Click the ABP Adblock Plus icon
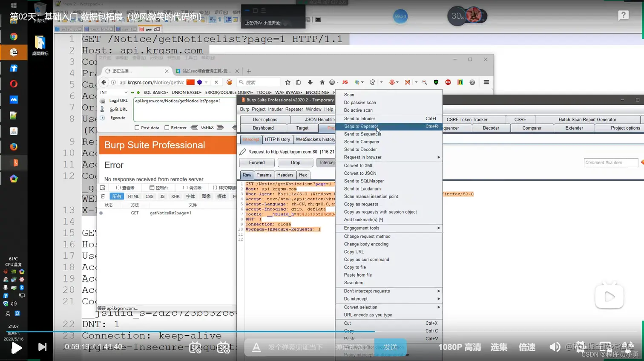 (448, 82)
